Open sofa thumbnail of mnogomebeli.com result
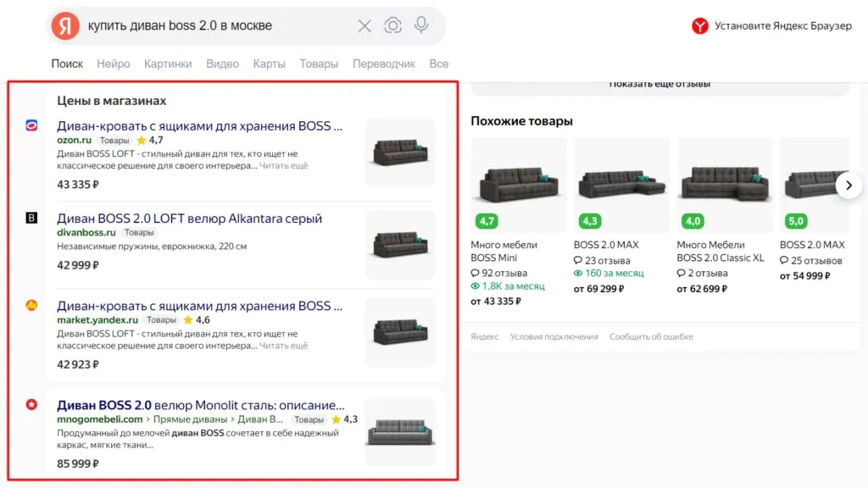The image size is (868, 488). (x=400, y=431)
